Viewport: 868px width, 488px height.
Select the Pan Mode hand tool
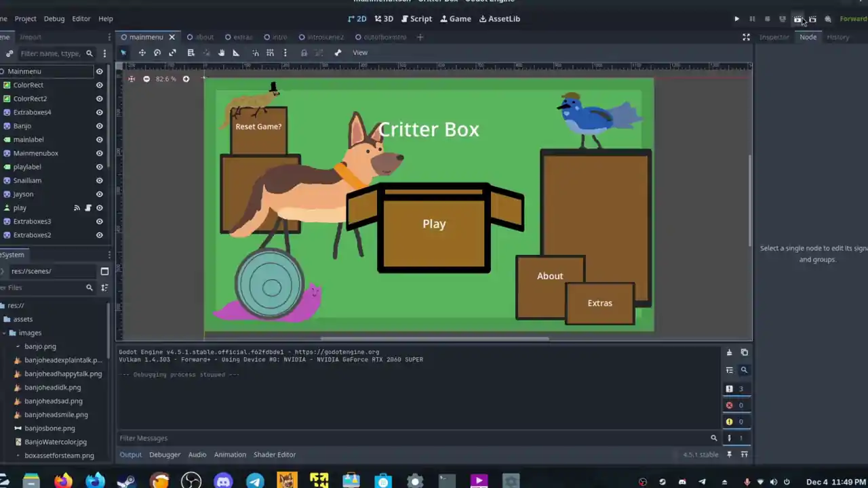[x=221, y=53]
